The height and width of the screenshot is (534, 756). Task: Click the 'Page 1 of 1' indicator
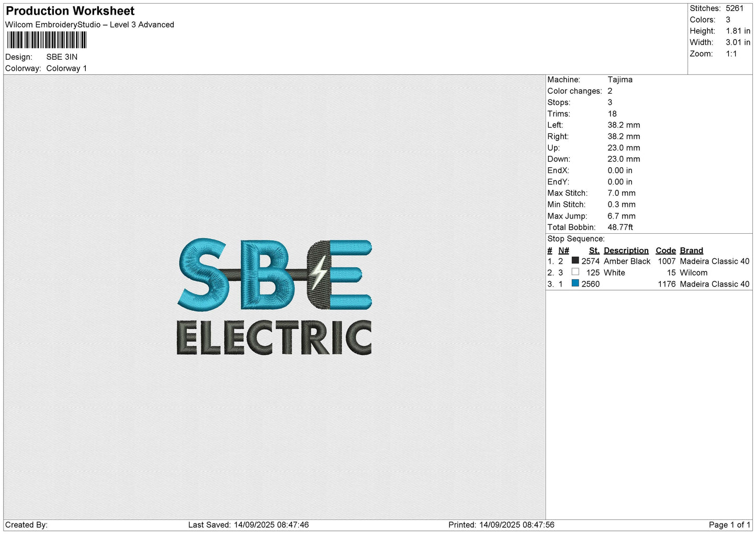pos(729,525)
